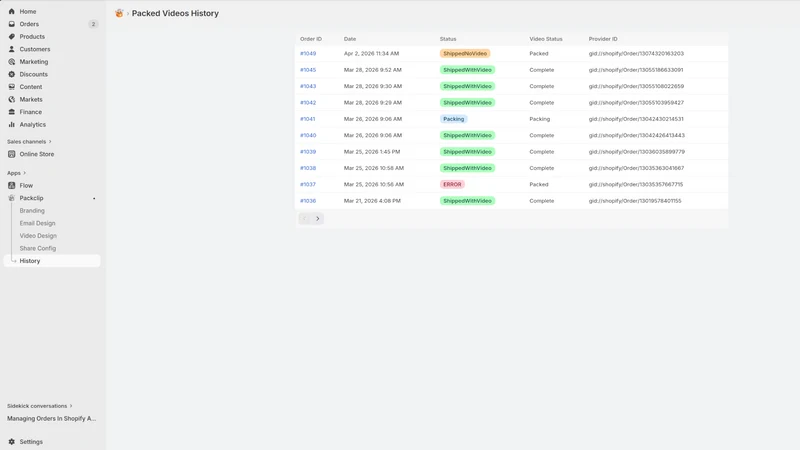Click the Provider ID column header
The width and height of the screenshot is (800, 450).
click(603, 39)
